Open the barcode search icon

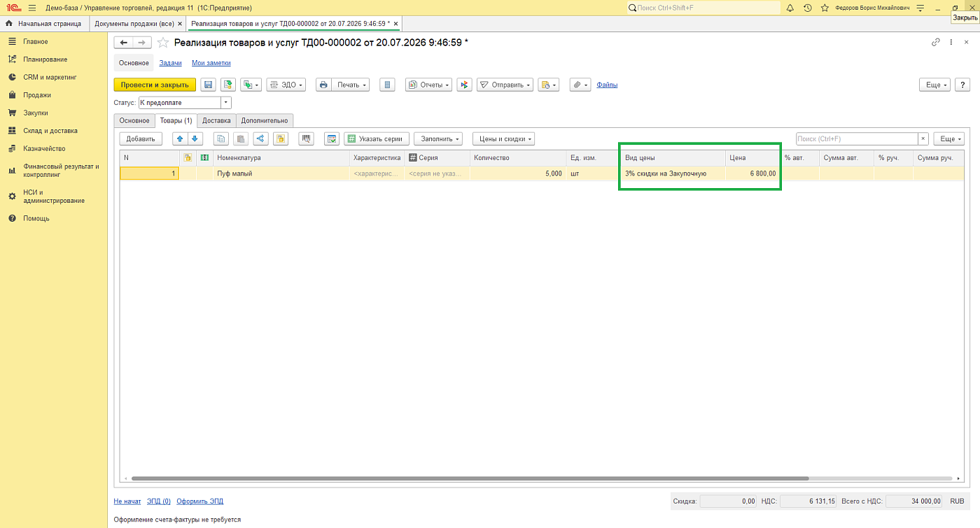pos(306,138)
